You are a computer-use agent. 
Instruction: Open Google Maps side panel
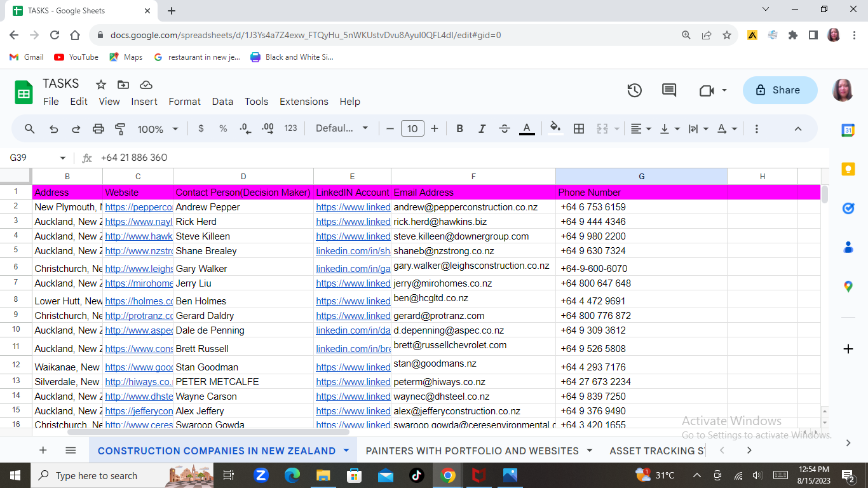coord(848,287)
